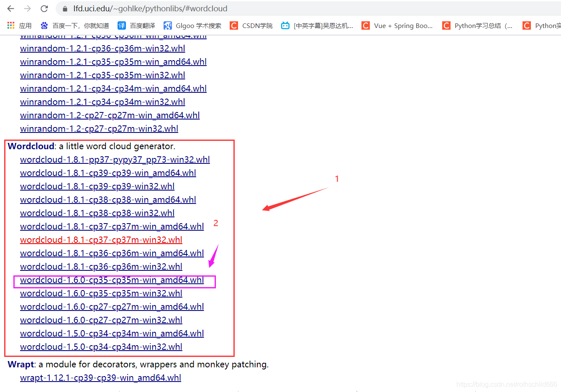Download wordcloud-1.8.1-cp39-cp39-win32.whl
The width and height of the screenshot is (561, 392).
97,186
